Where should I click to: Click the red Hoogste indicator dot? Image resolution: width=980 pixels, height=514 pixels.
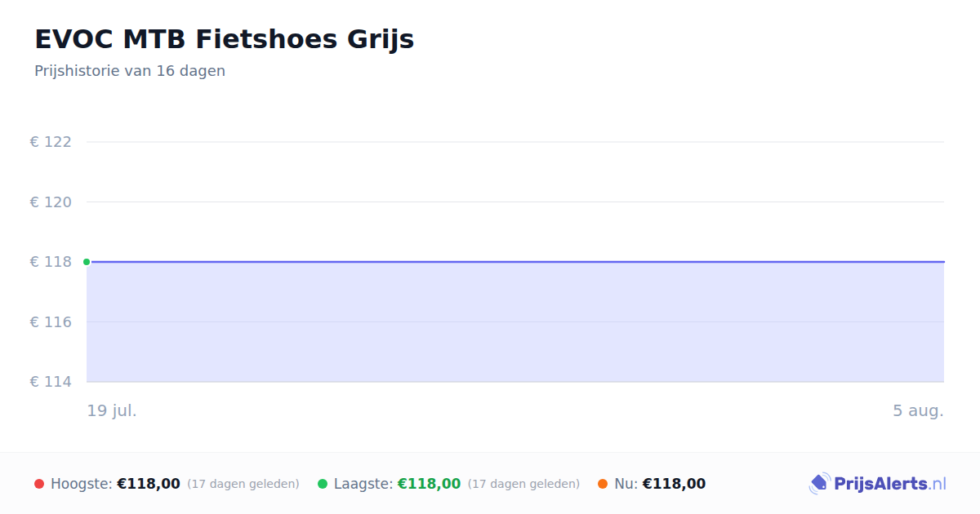coord(39,484)
